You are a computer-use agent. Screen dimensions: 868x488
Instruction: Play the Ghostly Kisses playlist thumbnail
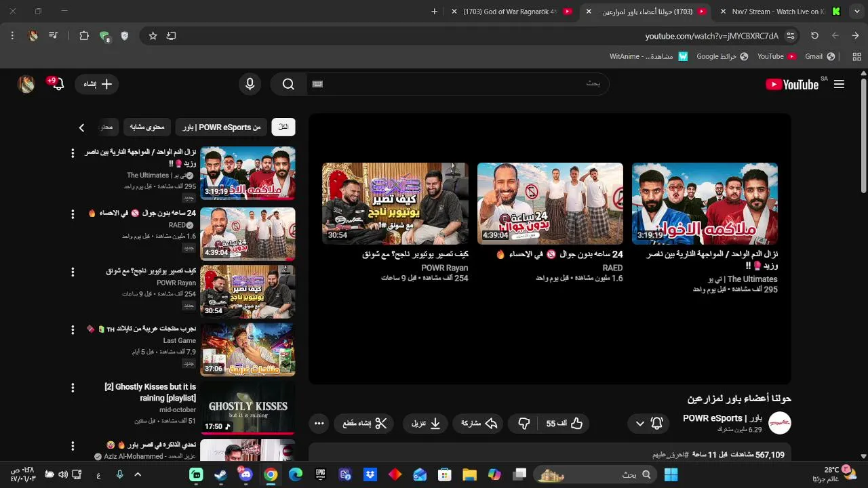click(248, 407)
